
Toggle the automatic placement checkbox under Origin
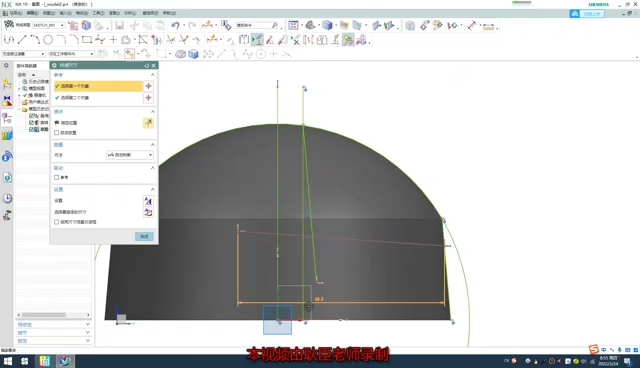point(57,133)
